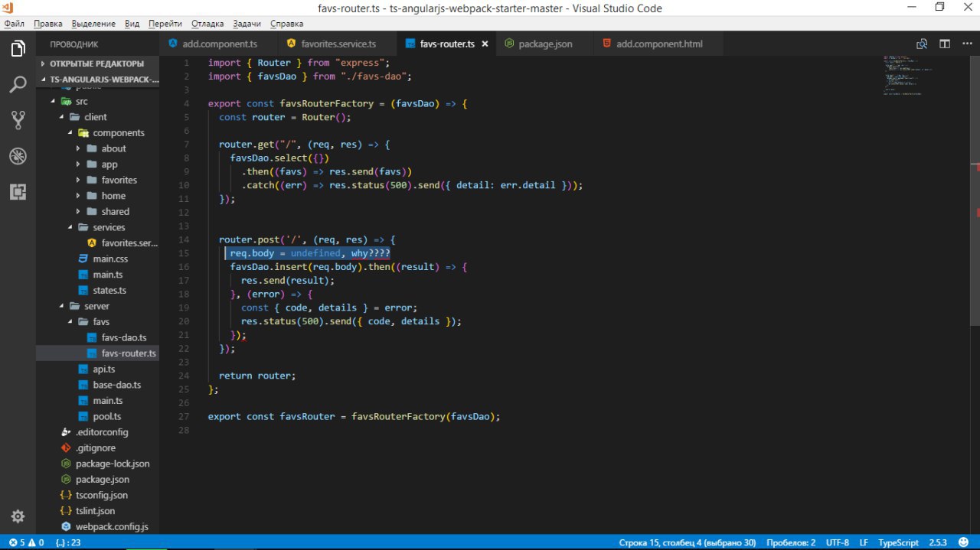This screenshot has height=550, width=980.
Task: Click the errors and warnings status indicator
Action: click(26, 542)
